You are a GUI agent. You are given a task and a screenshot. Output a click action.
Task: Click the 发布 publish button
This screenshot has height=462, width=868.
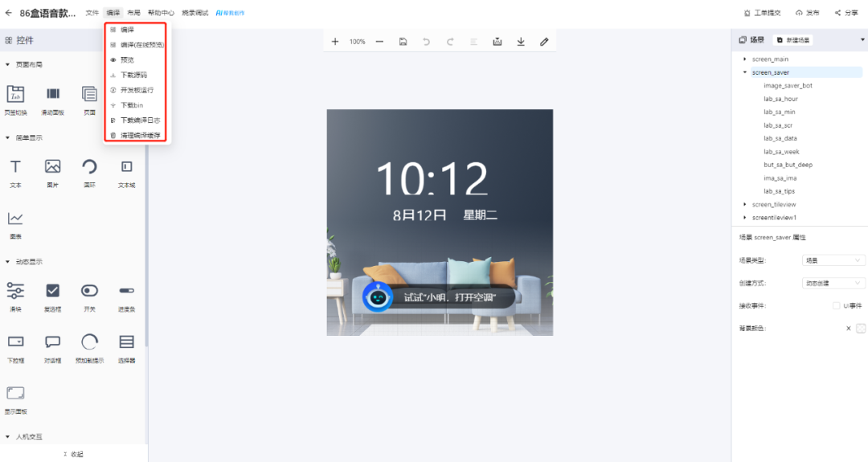pos(808,13)
